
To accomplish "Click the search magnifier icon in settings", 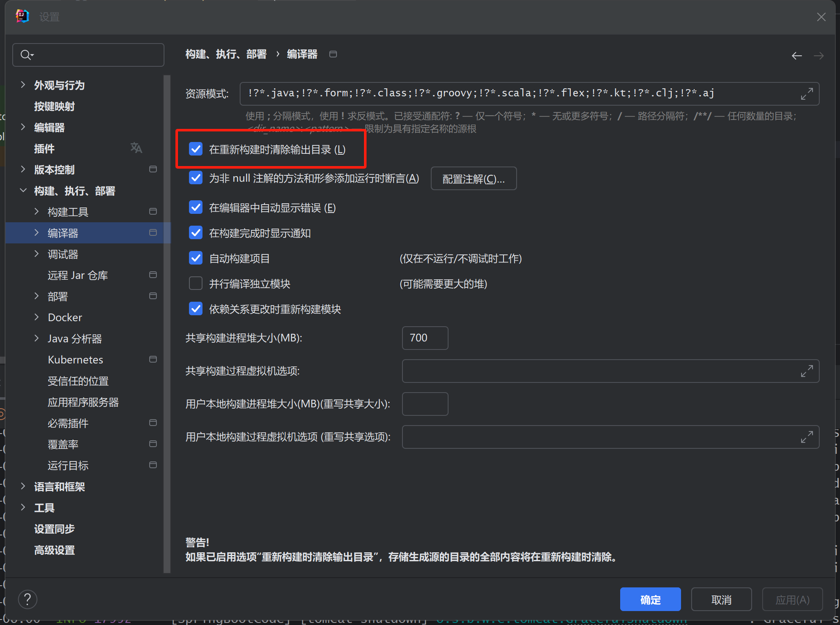I will click(26, 55).
